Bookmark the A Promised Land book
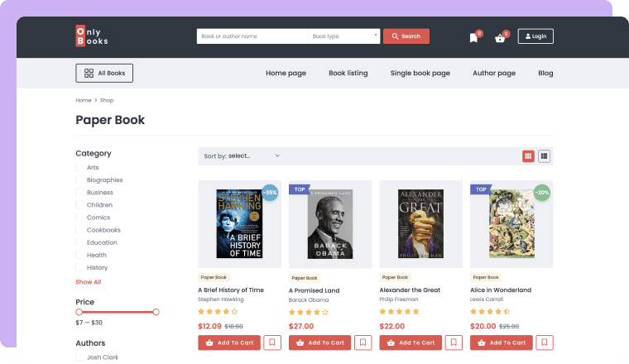 pos(363,342)
